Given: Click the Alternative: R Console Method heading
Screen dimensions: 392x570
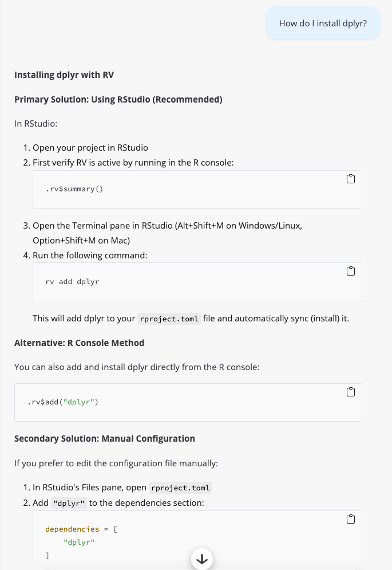Looking at the screenshot, I should pos(80,343).
